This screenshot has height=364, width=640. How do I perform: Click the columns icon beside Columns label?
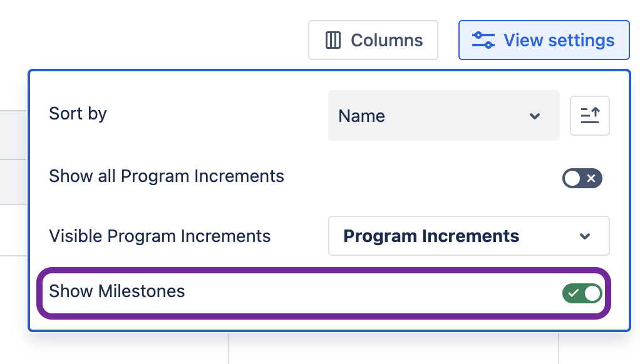pyautogui.click(x=333, y=41)
